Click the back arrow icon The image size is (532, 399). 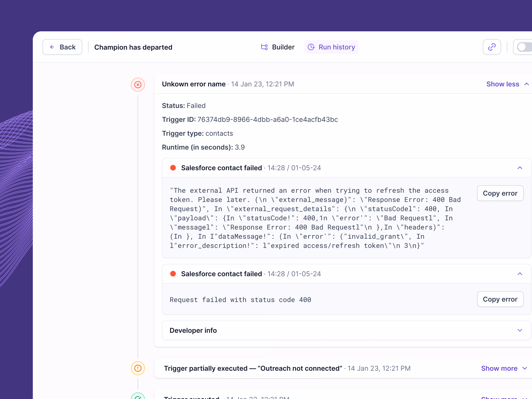point(52,47)
